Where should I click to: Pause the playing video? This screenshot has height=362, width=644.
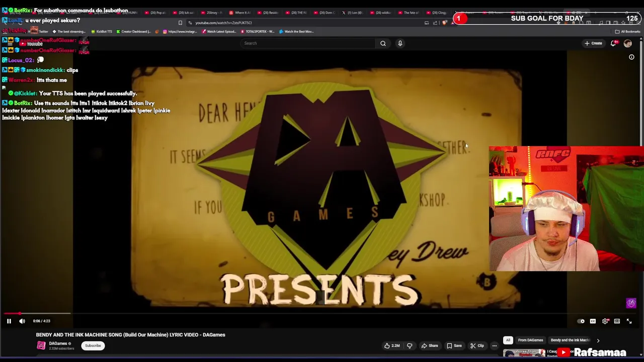pos(9,321)
